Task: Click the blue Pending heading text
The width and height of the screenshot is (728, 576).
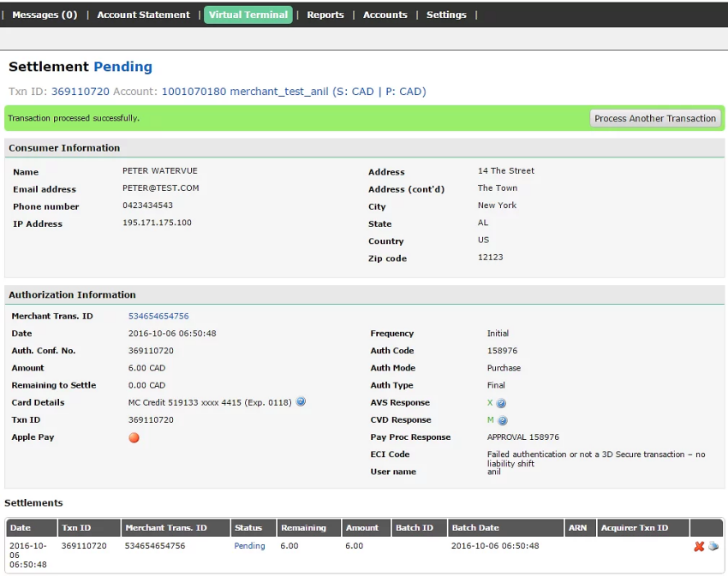Action: [x=123, y=67]
